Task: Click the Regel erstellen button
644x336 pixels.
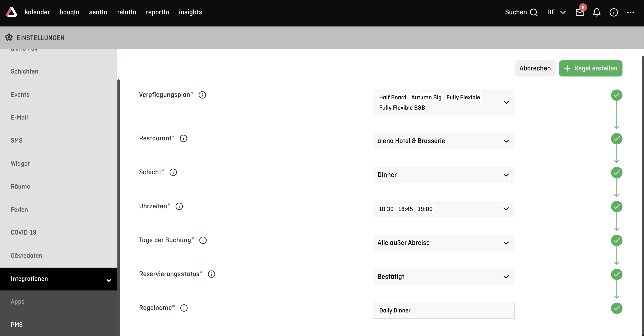Action: click(x=590, y=68)
